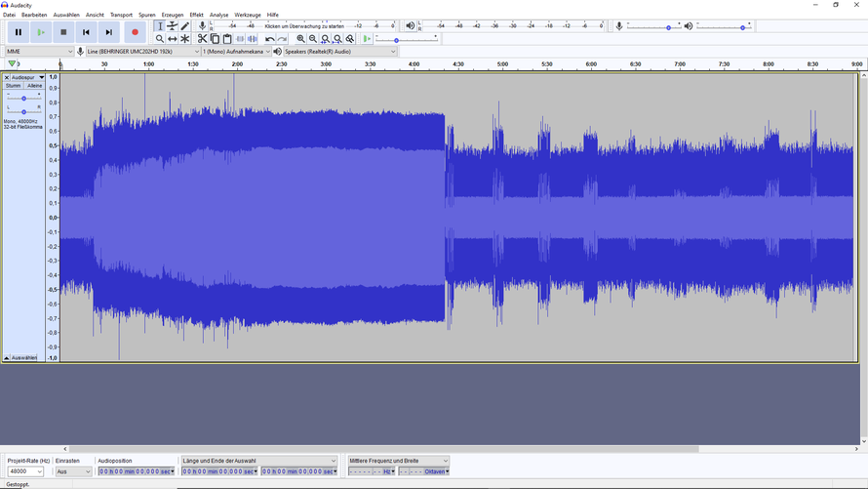Screen dimensions: 868x489
Task: Select the Multi-Tool asterisk icon
Action: click(185, 39)
